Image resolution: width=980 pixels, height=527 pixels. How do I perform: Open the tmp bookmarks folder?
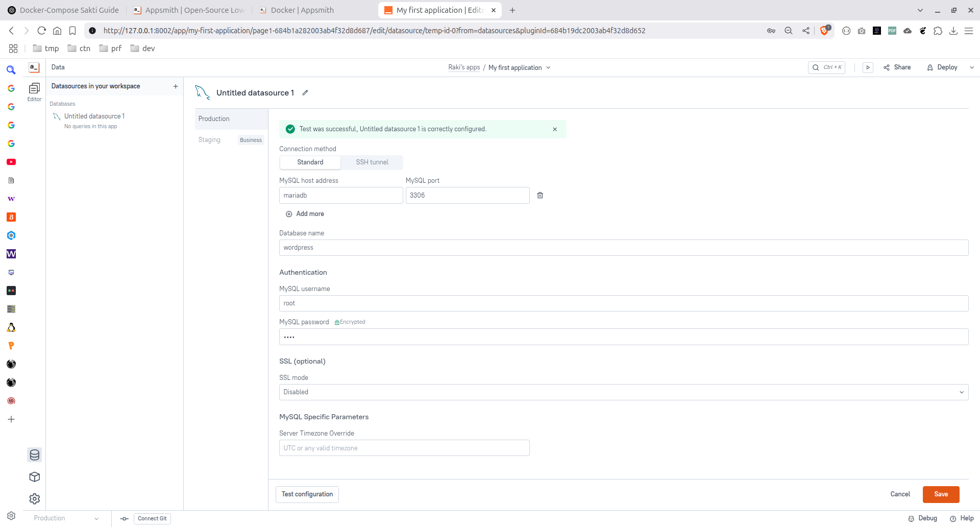(46, 49)
